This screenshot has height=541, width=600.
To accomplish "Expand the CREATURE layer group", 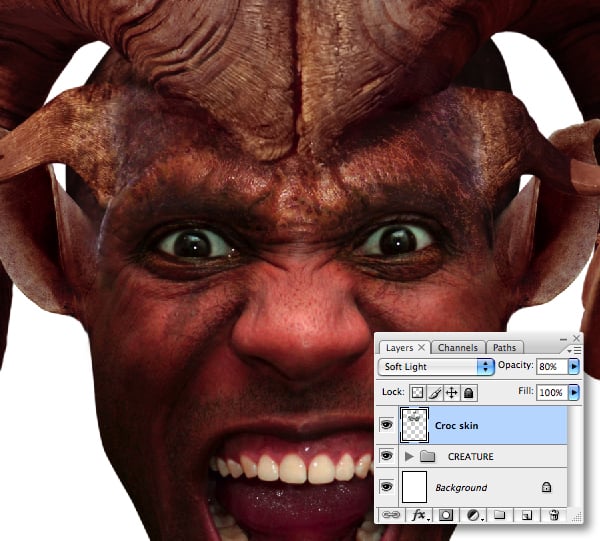I will (407, 456).
